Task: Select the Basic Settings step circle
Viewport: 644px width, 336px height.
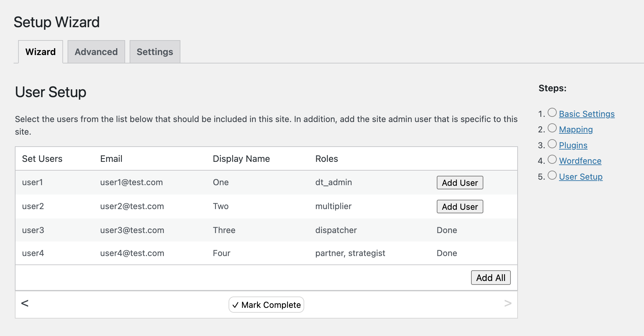Action: 552,112
